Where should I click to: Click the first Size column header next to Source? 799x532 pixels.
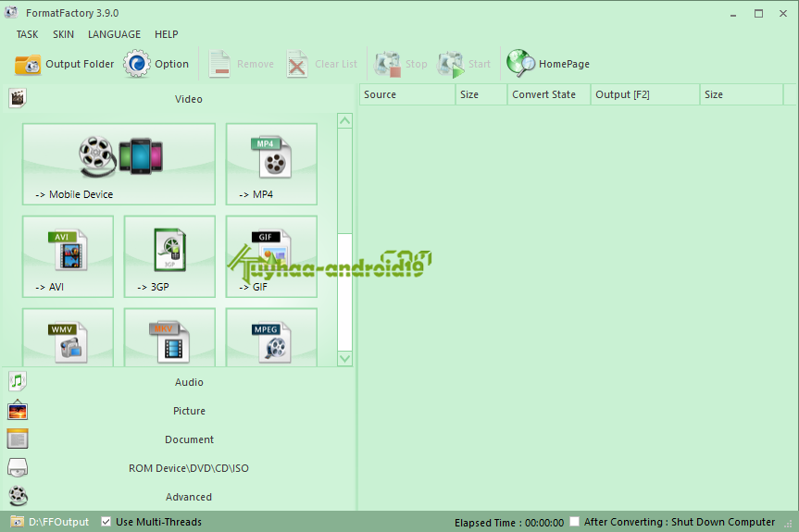point(481,94)
